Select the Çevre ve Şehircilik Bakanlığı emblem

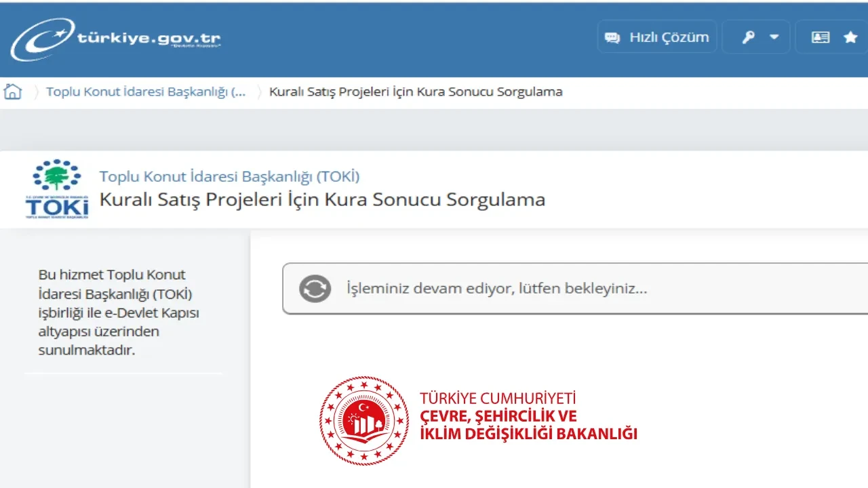click(364, 419)
